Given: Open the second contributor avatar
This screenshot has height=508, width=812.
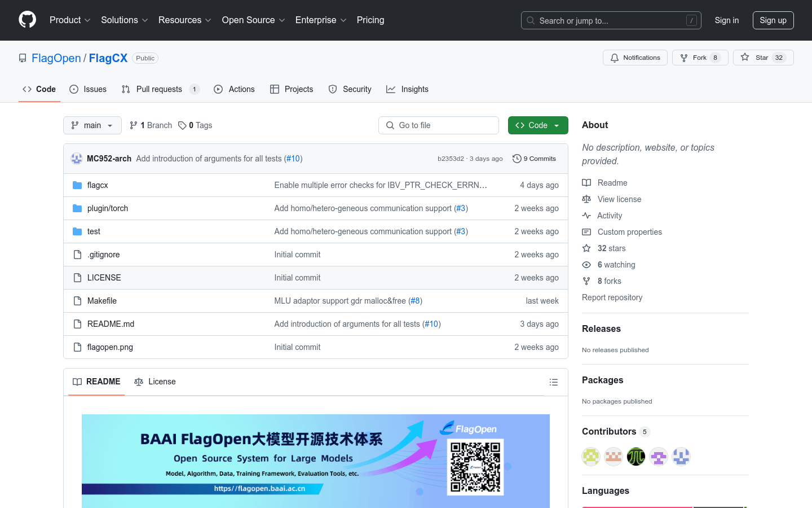Looking at the screenshot, I should coord(614,456).
